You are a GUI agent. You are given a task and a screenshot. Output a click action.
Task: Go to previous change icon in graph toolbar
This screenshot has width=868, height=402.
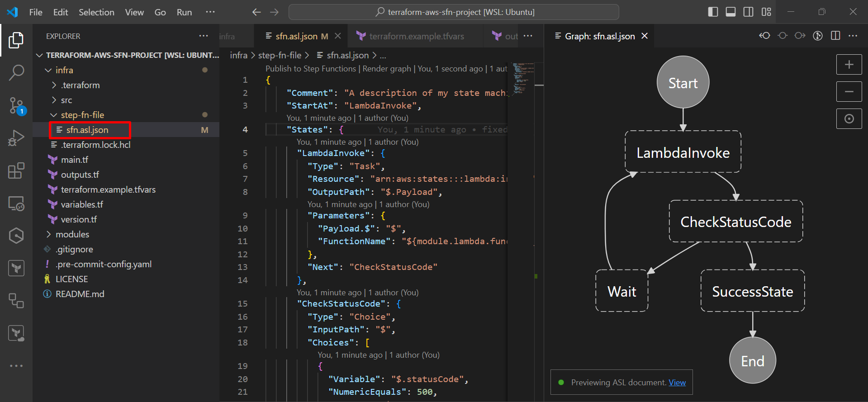click(783, 36)
